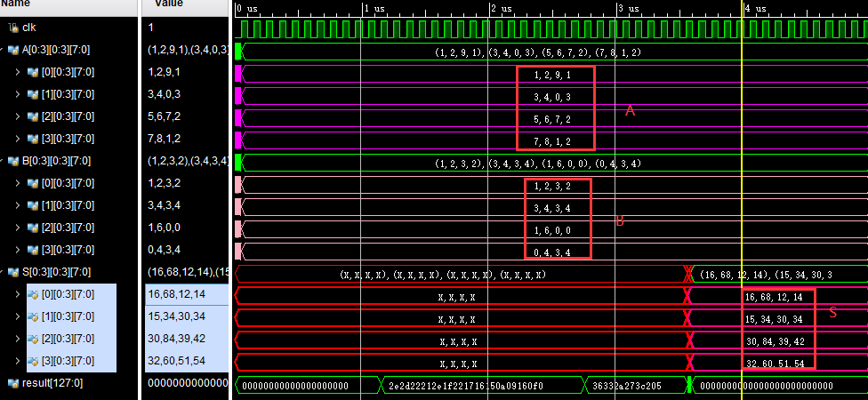
Task: Click the value cell 16,68,12,14
Action: (x=187, y=294)
